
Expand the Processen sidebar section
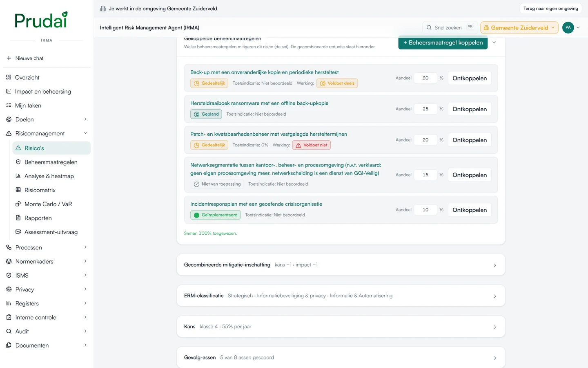point(85,247)
